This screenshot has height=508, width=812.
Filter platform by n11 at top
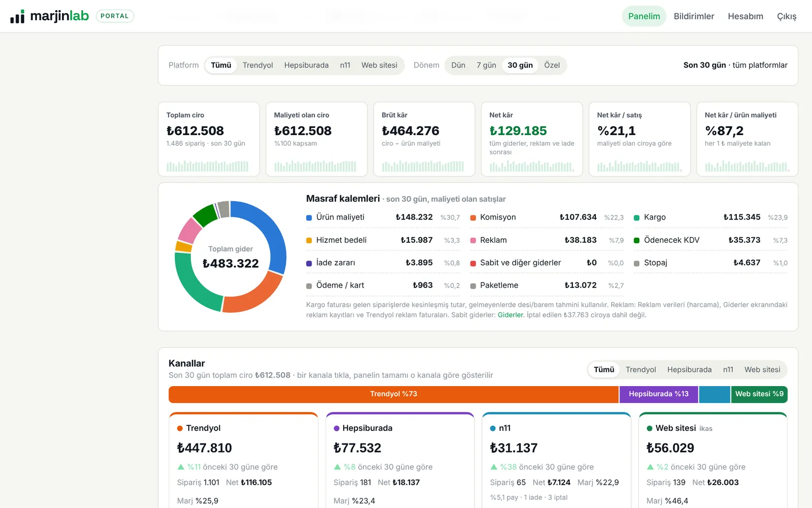click(x=345, y=65)
